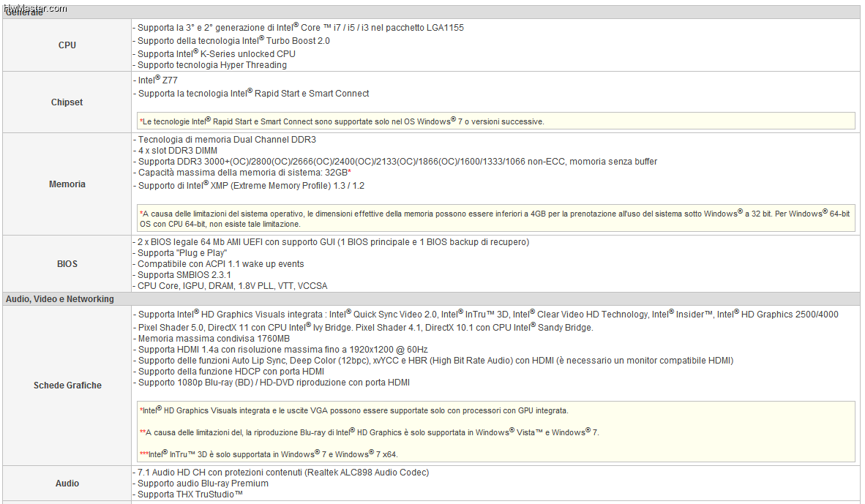The height and width of the screenshot is (504, 865).
Task: Click the InTru 3D Windows 7 footnote
Action: pos(269,454)
